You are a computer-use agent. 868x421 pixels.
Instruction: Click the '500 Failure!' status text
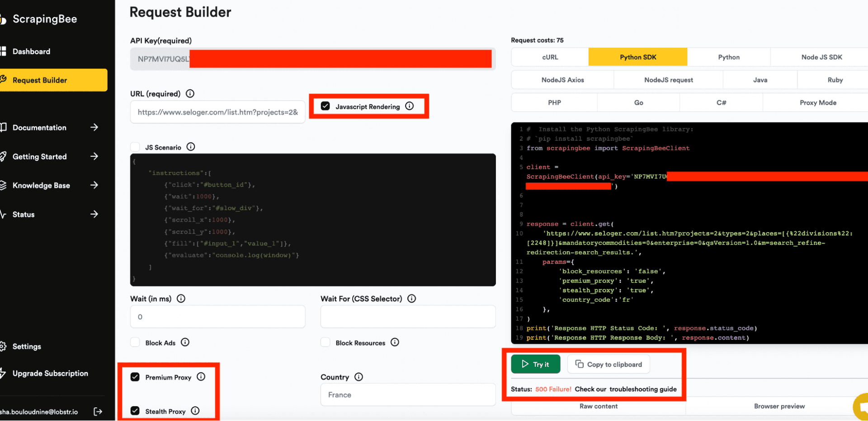(x=553, y=389)
